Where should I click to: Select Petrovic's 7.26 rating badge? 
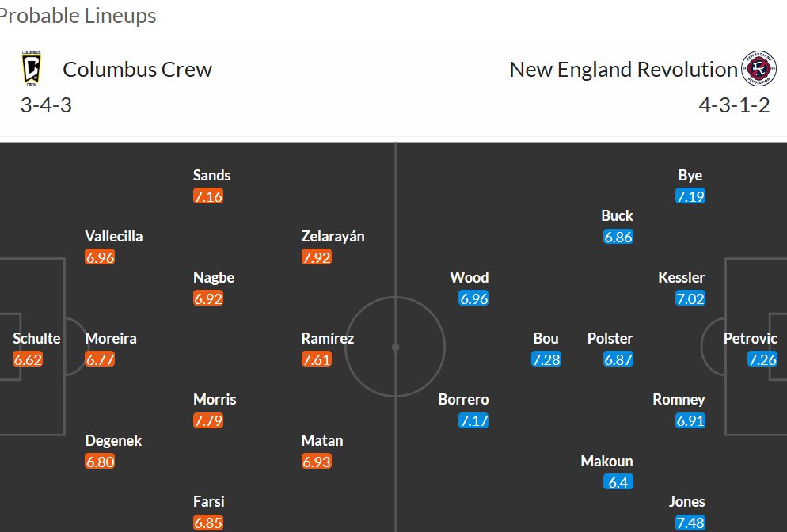pos(762,359)
